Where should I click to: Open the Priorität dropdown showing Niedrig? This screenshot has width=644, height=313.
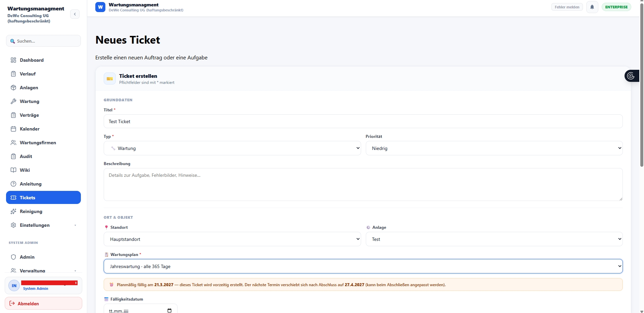point(494,148)
